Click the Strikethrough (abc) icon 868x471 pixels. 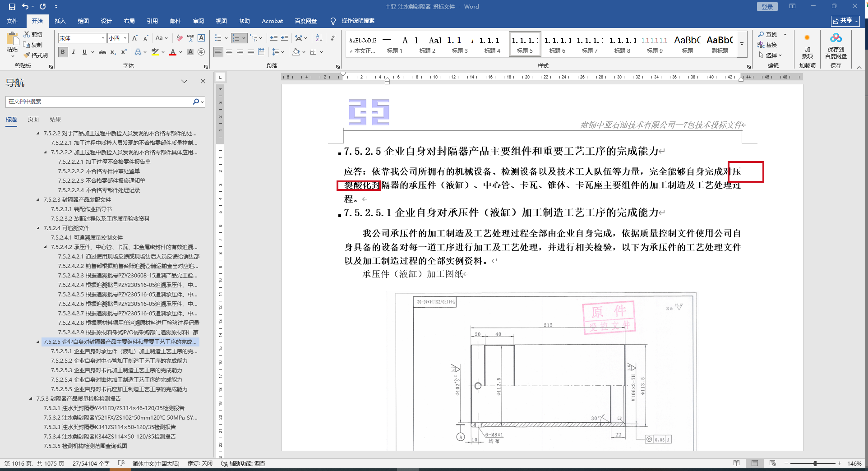click(102, 52)
